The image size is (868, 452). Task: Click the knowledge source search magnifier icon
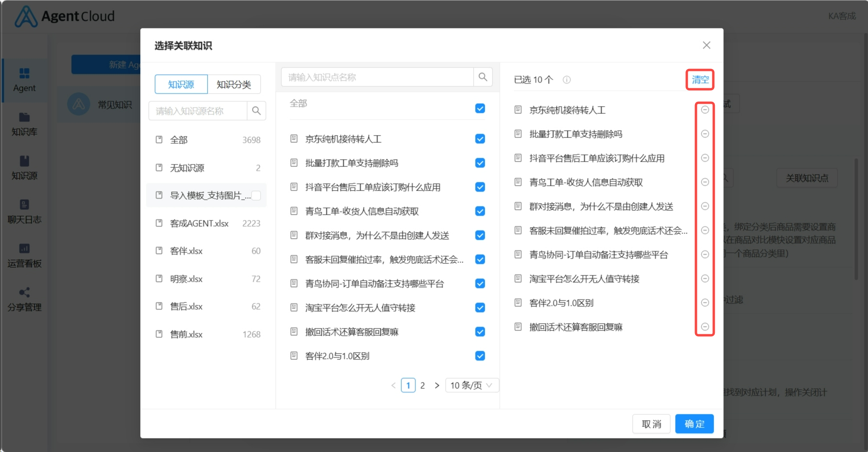(x=256, y=111)
